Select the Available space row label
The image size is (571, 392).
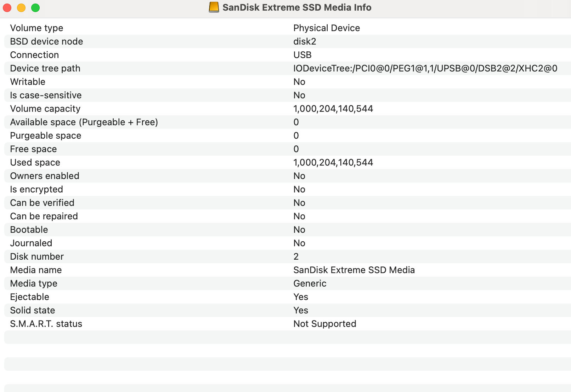click(x=84, y=122)
